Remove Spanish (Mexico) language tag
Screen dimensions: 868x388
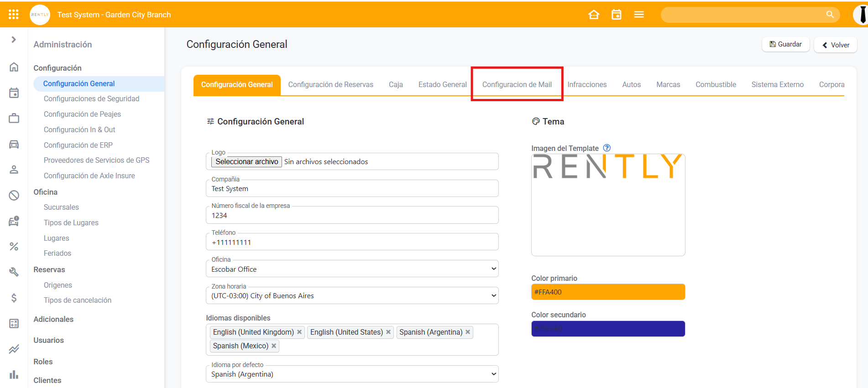pos(274,346)
